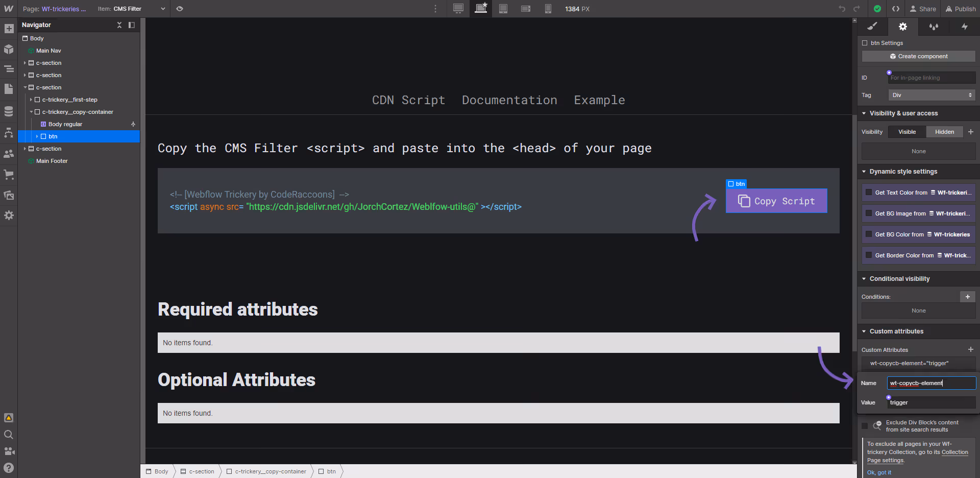Open the Tag dropdown showing Div
The image size is (980, 478).
(932, 95)
